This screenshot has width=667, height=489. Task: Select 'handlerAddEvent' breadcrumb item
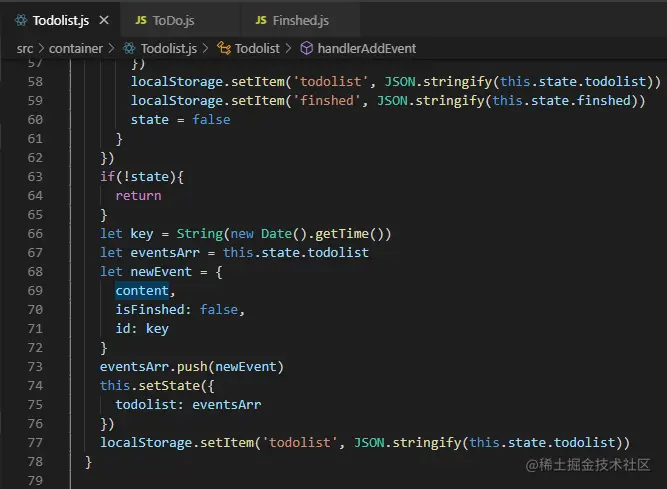tap(367, 48)
